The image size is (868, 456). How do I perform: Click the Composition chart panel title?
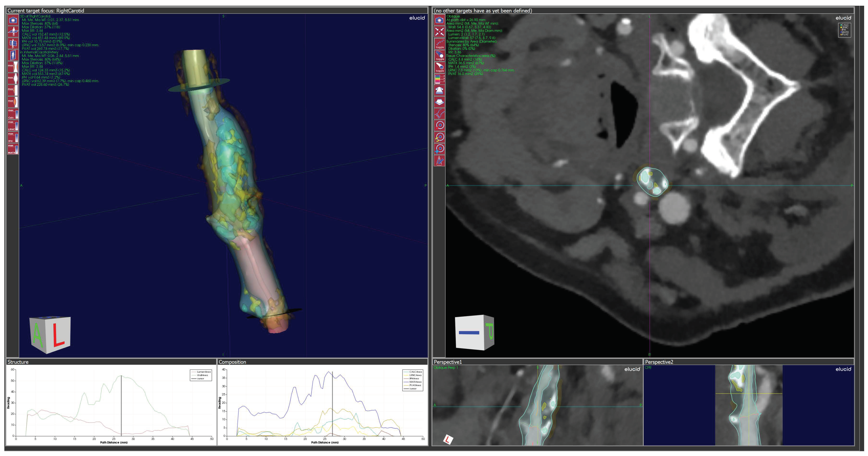coord(232,362)
